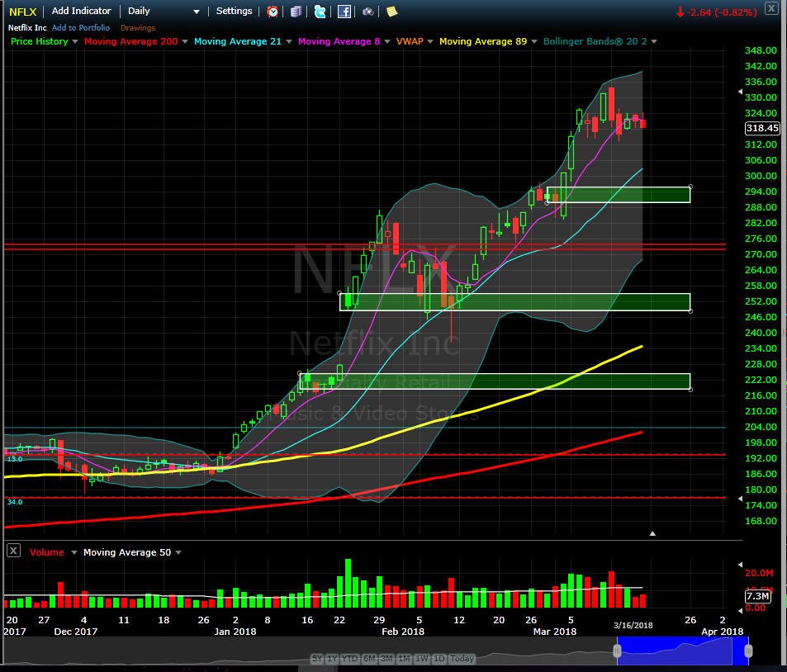787x672 pixels.
Task: Expand the Moving Average 8 dropdown arrow
Action: (x=387, y=41)
